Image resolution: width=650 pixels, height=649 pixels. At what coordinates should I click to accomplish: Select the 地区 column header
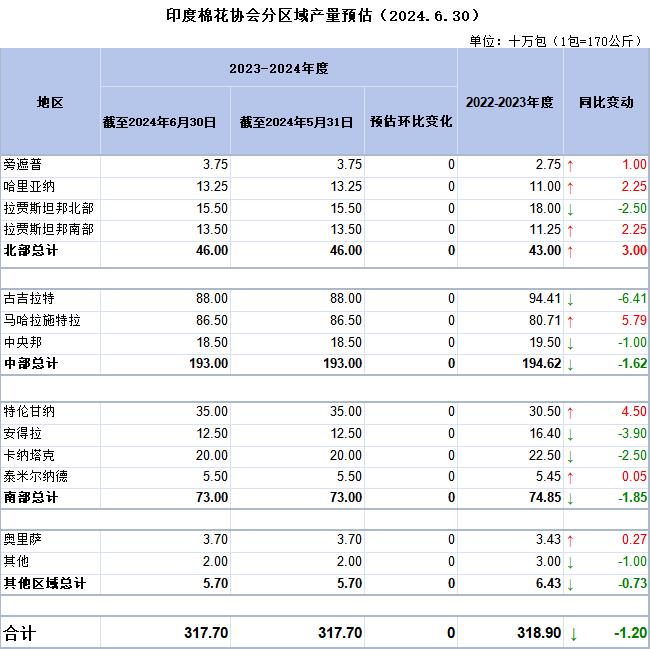[x=50, y=102]
